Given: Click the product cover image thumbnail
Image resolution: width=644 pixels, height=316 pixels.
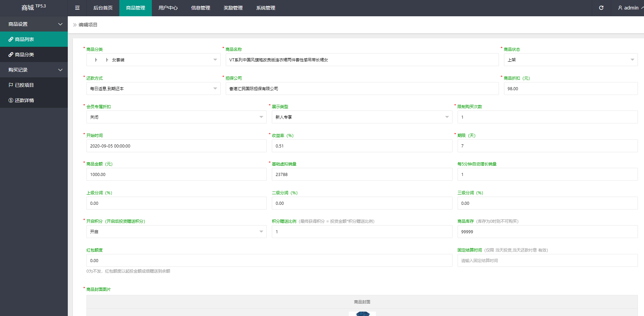Looking at the screenshot, I should point(362,314).
